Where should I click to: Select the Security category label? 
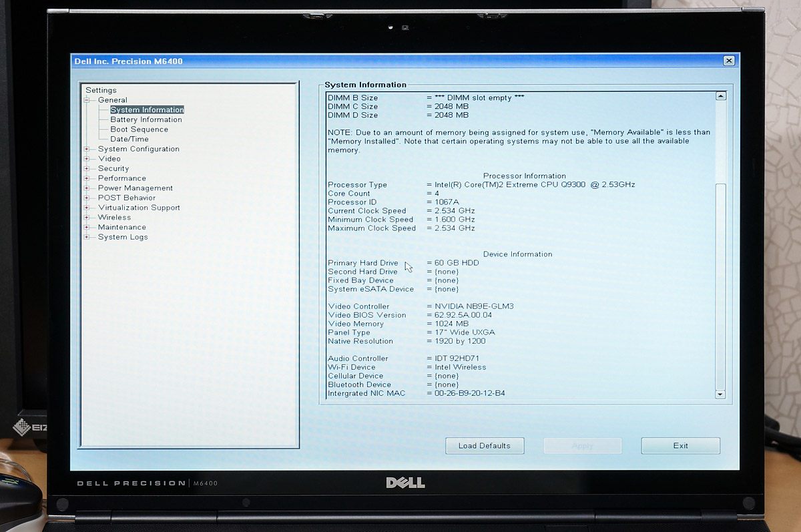click(x=113, y=169)
